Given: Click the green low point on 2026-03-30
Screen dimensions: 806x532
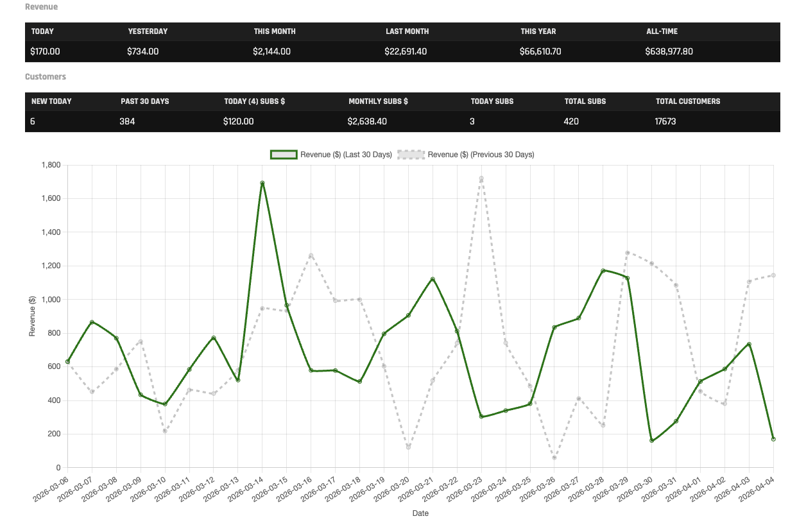Looking at the screenshot, I should pos(652,440).
